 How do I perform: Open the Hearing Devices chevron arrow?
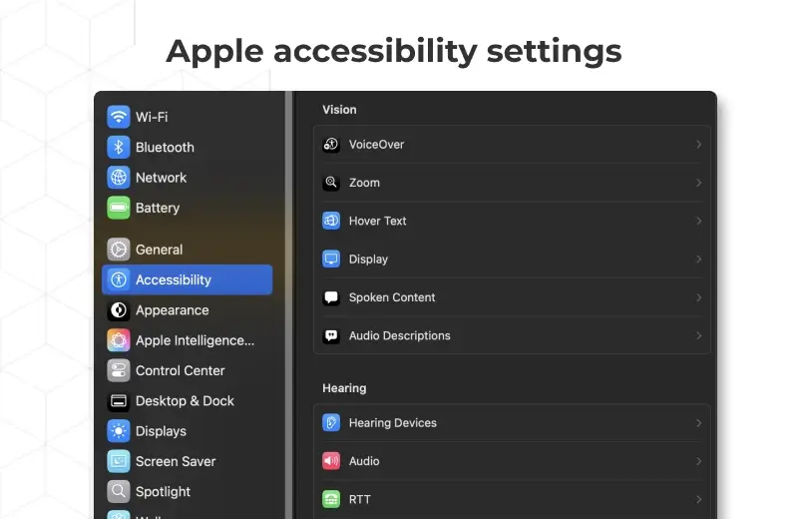[x=698, y=423]
